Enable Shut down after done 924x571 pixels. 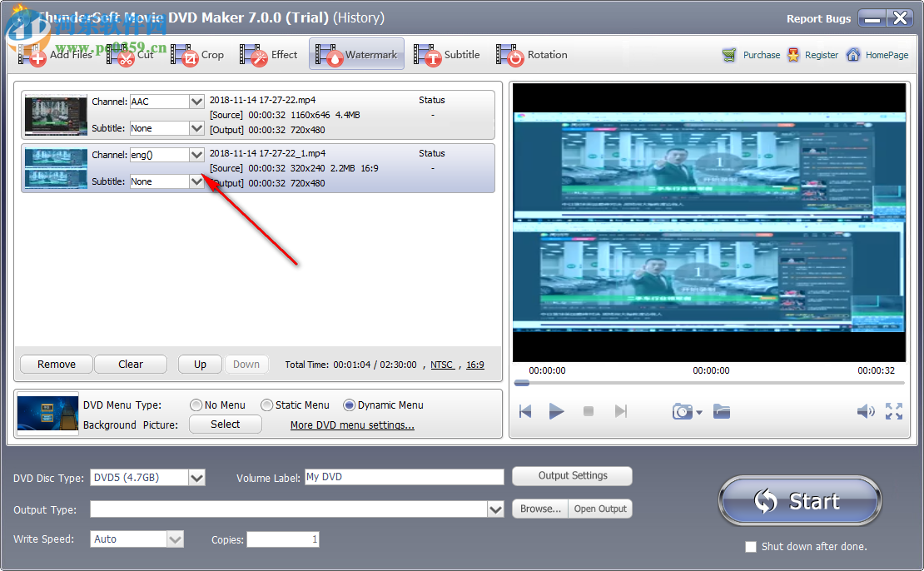751,547
